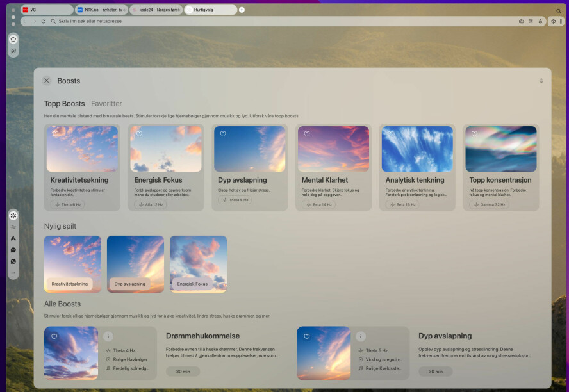Click the snapshot camera icon

click(521, 21)
